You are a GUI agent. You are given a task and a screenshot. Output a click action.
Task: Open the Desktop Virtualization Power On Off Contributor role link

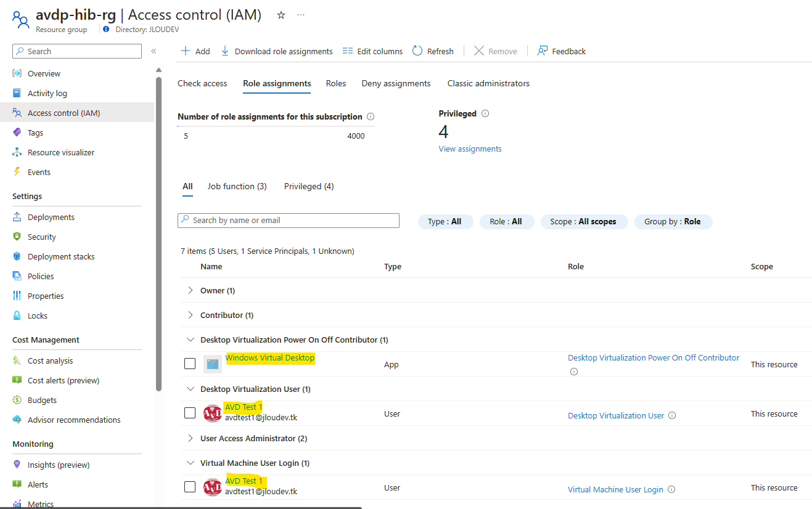coord(654,357)
